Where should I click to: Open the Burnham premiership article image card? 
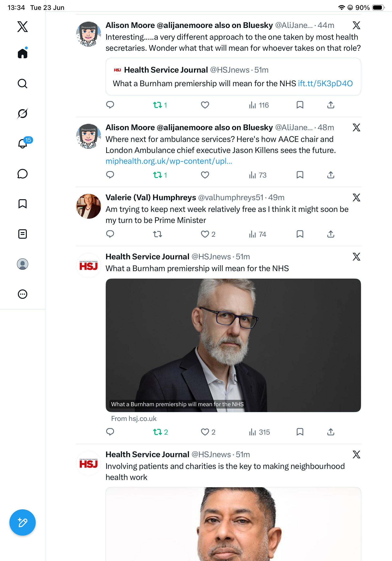click(233, 345)
